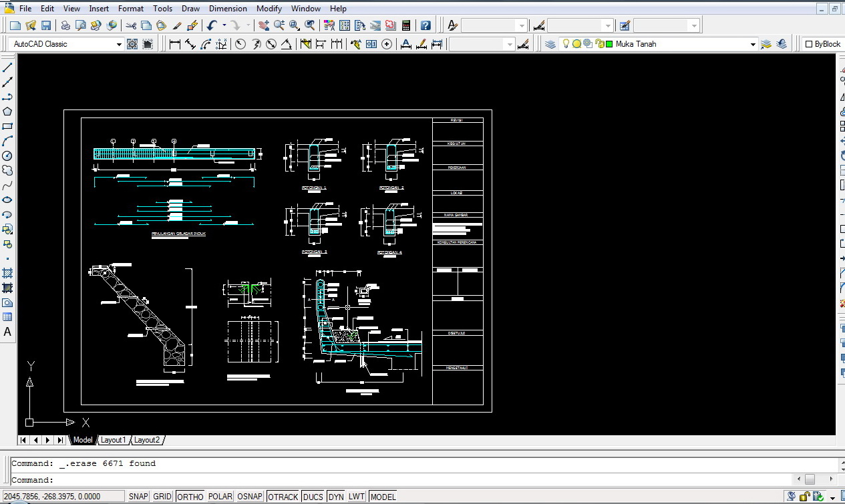
Task: Click the Save file icon
Action: click(x=46, y=25)
